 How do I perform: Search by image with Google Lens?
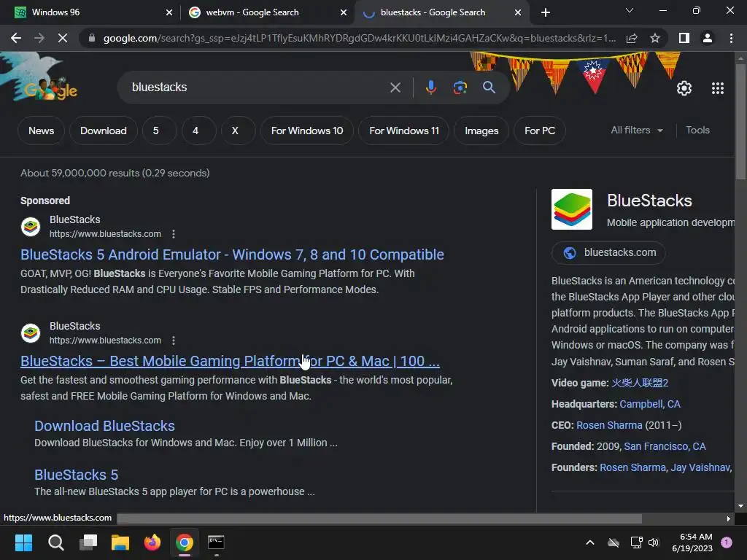460,87
